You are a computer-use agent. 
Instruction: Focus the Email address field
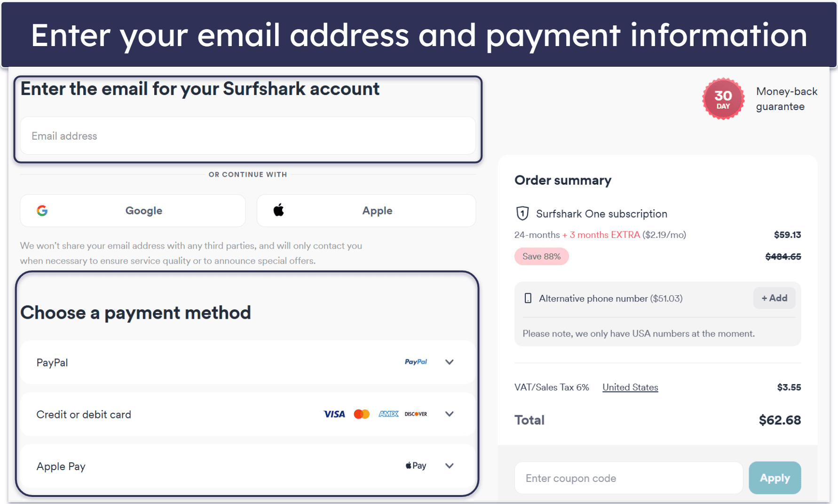click(248, 136)
